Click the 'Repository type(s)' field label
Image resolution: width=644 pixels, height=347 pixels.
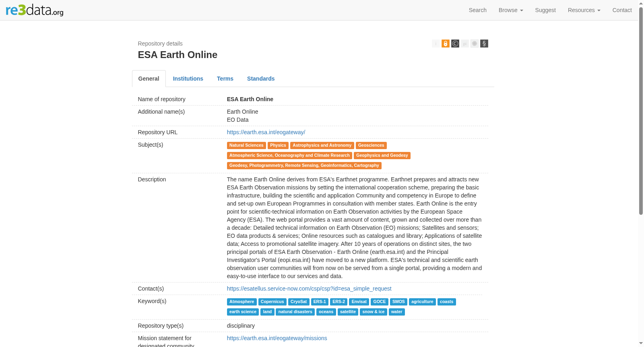161,326
